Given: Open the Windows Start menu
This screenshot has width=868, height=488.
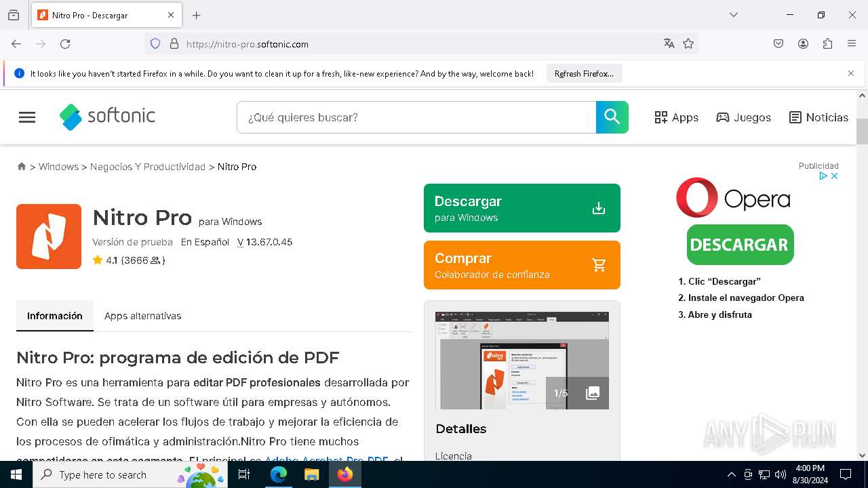Looking at the screenshot, I should point(16,474).
